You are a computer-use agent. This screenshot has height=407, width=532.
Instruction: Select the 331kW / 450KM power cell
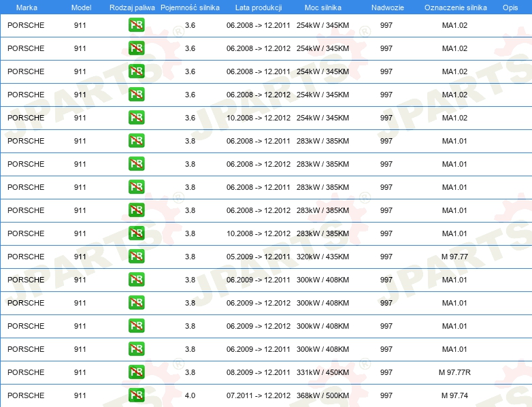pyautogui.click(x=322, y=372)
